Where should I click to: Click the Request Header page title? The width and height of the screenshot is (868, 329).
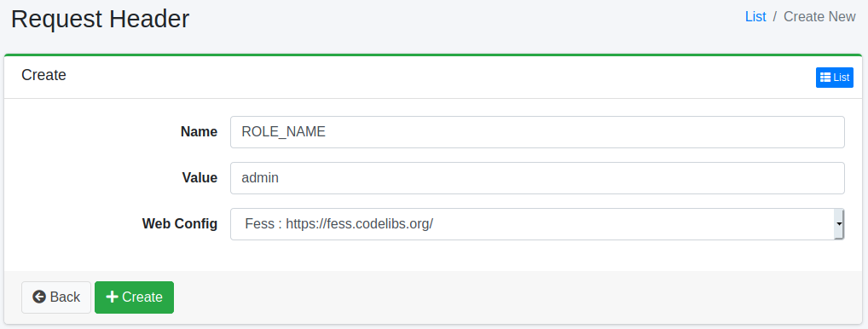pos(101,19)
